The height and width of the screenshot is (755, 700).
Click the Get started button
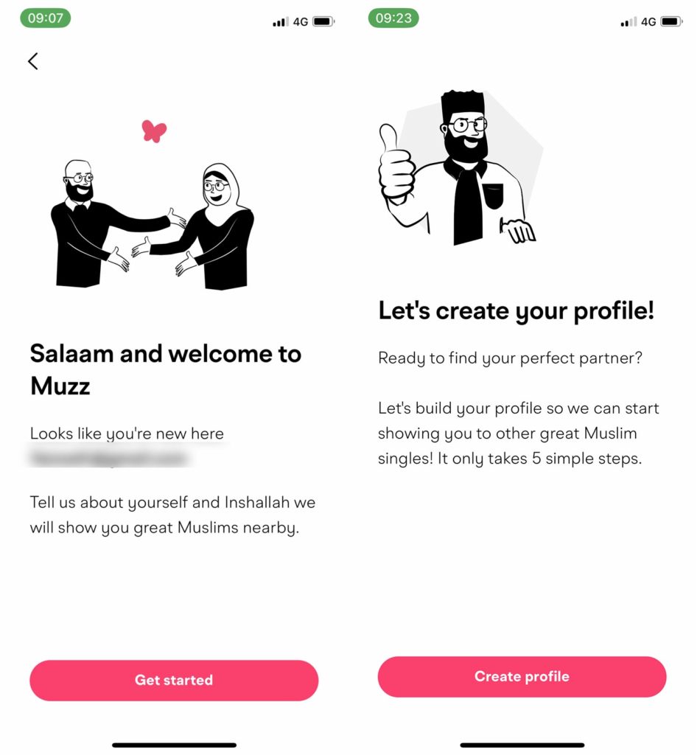click(174, 680)
